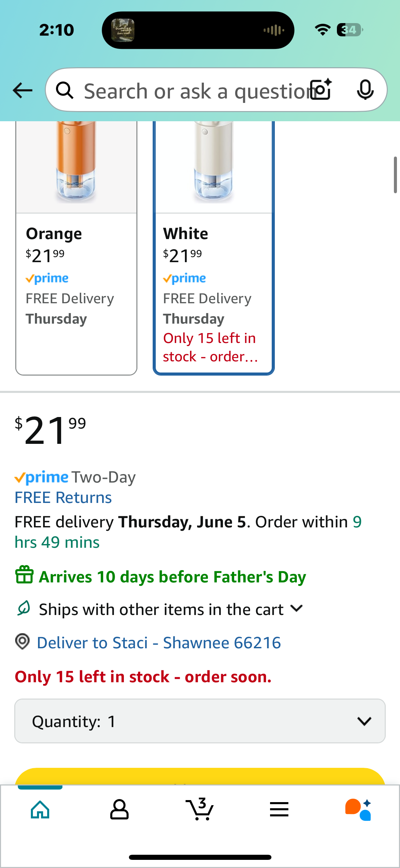This screenshot has height=868, width=400.
Task: Select the White color option
Action: 214,248
